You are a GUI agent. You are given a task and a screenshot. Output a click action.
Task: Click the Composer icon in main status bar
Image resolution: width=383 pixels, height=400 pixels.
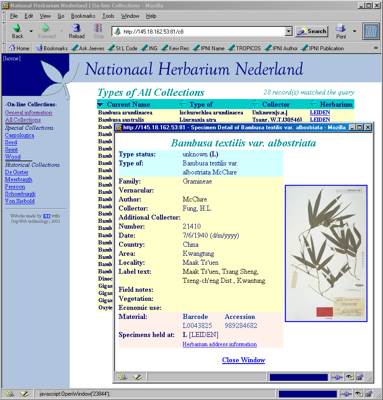24,394
